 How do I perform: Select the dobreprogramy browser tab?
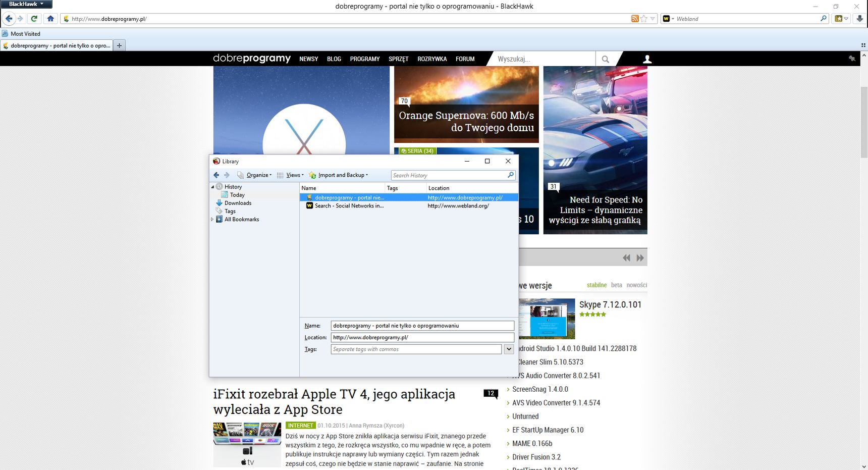[x=57, y=45]
